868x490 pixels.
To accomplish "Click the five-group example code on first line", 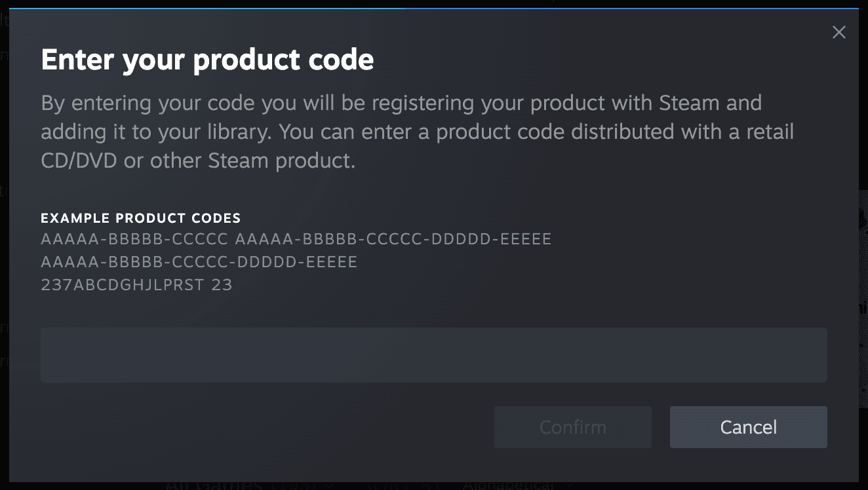I will pyautogui.click(x=393, y=239).
